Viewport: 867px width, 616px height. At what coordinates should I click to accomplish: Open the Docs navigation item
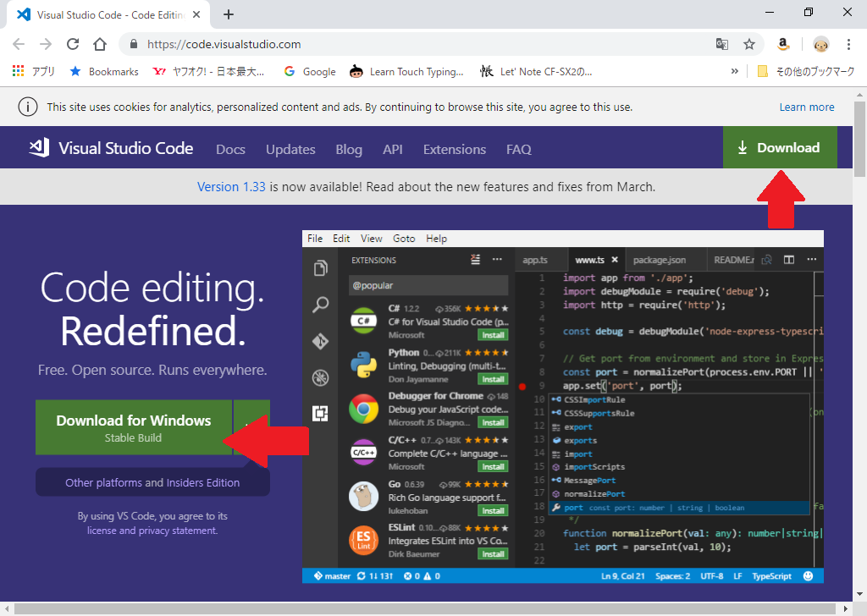pyautogui.click(x=230, y=149)
